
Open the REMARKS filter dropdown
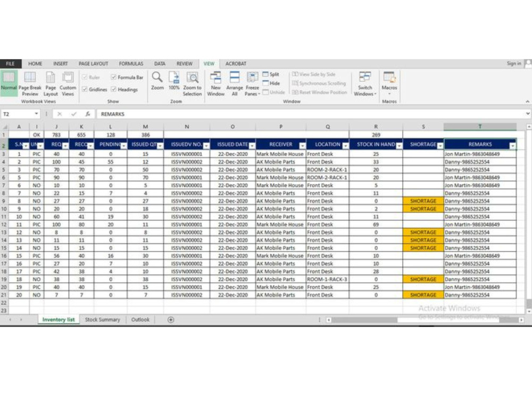513,146
